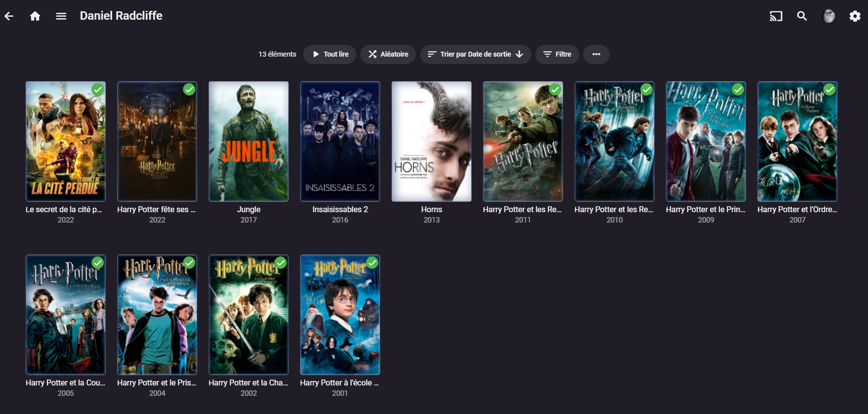Open the 2007 Harry Potter poster
This screenshot has height=414, width=868.
point(798,141)
